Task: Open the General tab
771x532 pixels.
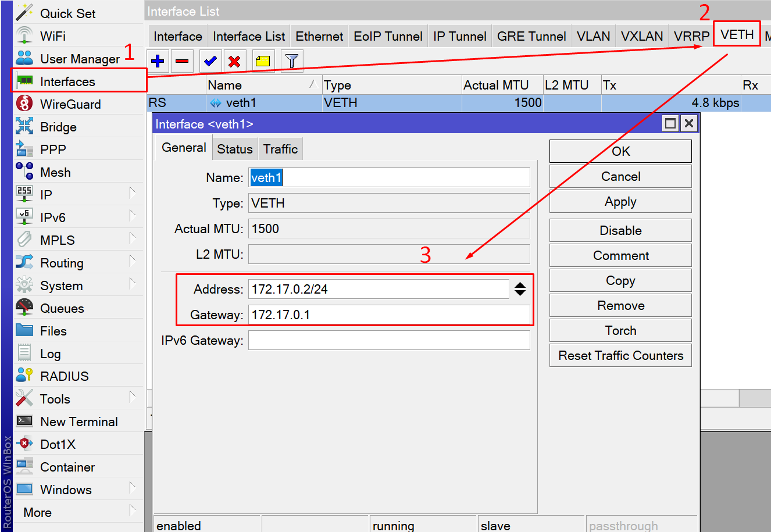Action: [184, 148]
